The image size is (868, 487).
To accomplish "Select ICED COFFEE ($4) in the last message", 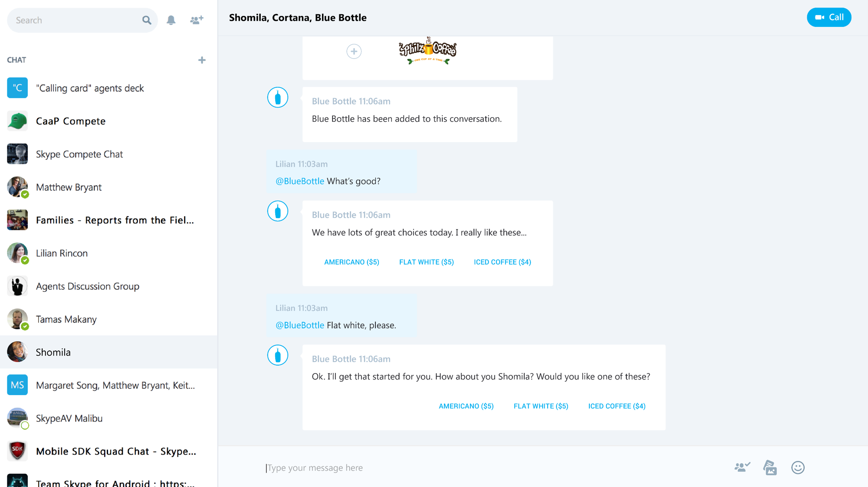I will coord(617,406).
